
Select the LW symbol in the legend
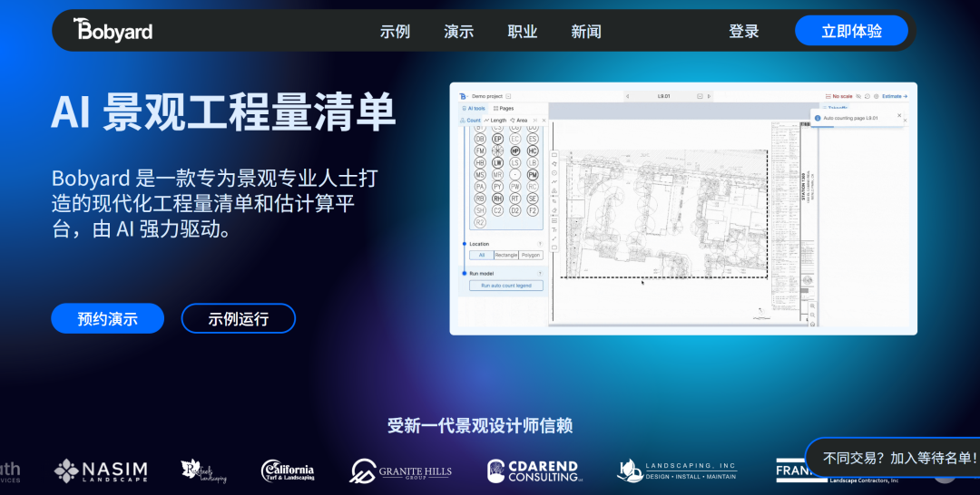(497, 163)
